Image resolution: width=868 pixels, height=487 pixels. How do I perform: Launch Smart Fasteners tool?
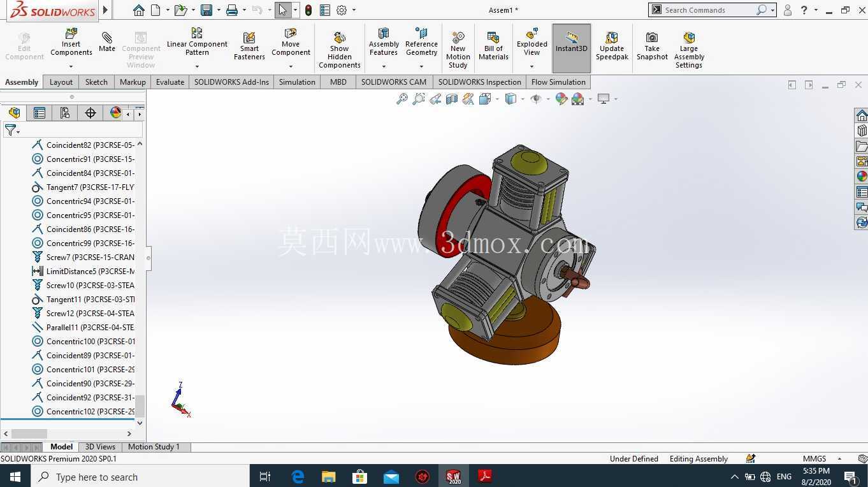[x=249, y=47]
